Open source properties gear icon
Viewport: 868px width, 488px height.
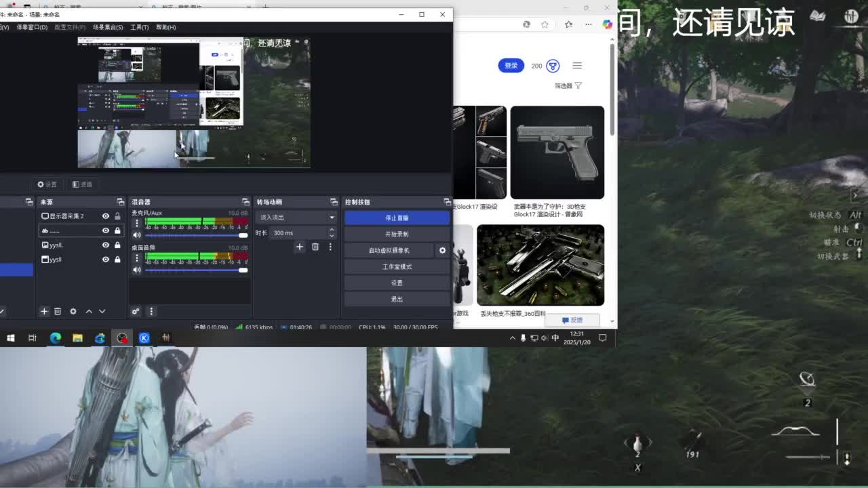(73, 311)
